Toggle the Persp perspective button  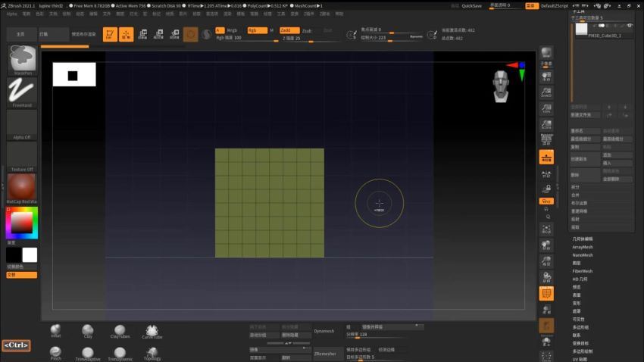point(546,139)
